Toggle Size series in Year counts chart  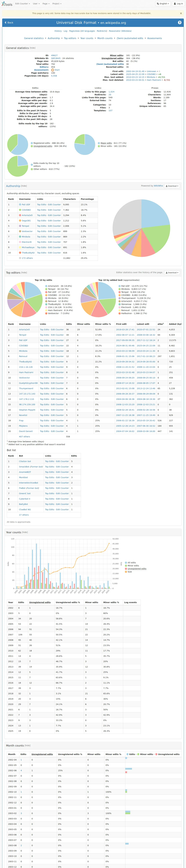128,572
